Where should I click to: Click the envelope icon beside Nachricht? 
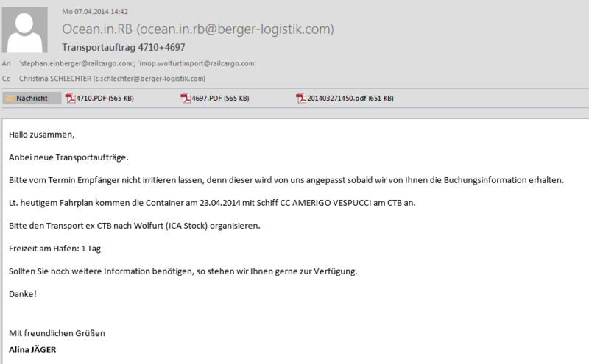pos(10,99)
